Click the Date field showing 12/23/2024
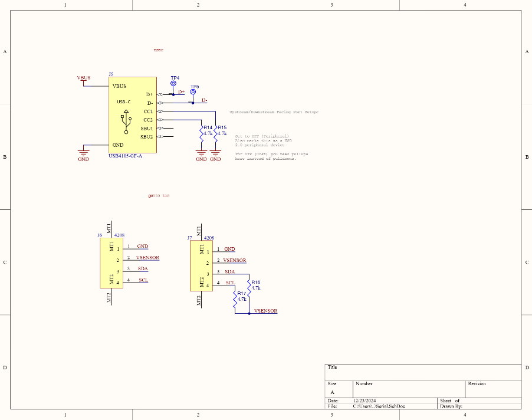This screenshot has width=532, height=420. tap(363, 401)
